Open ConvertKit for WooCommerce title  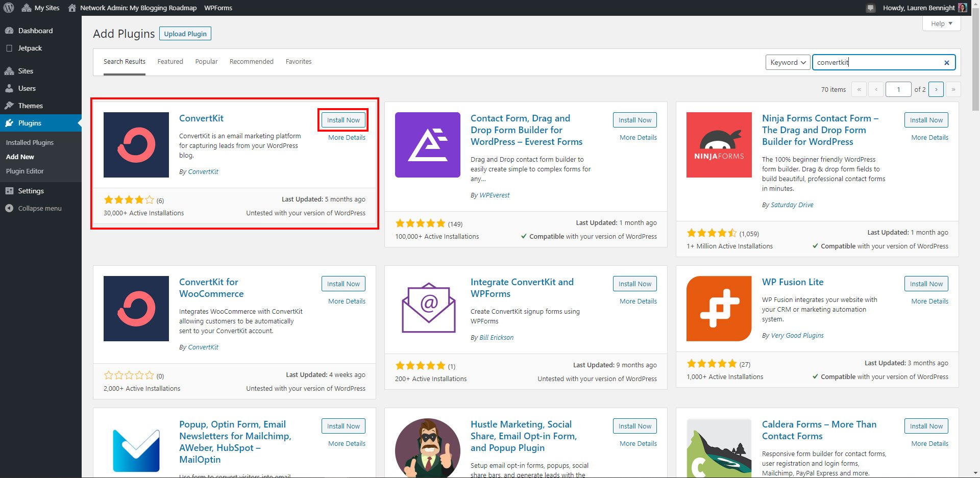(211, 288)
